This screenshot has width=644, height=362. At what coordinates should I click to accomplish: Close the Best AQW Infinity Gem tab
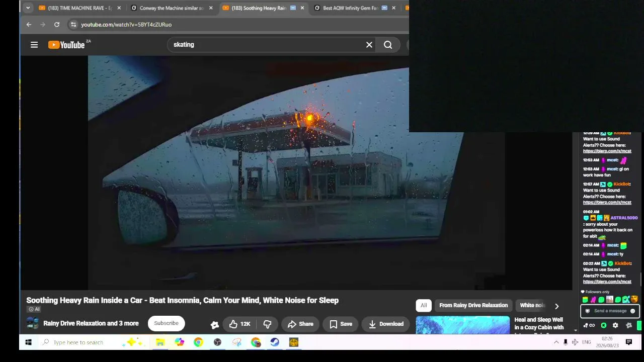coord(394,8)
